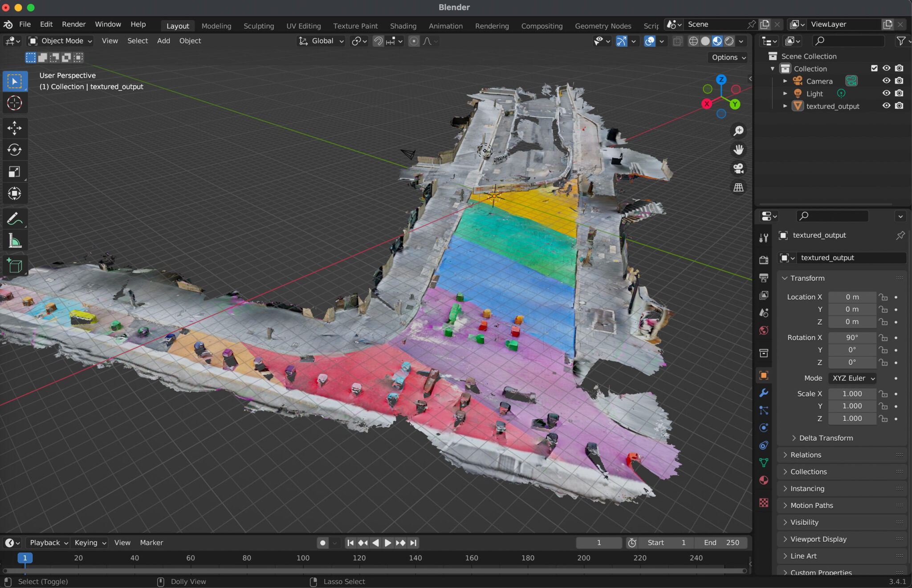Switch to the Shading workspace tab
The height and width of the screenshot is (588, 912).
(403, 26)
